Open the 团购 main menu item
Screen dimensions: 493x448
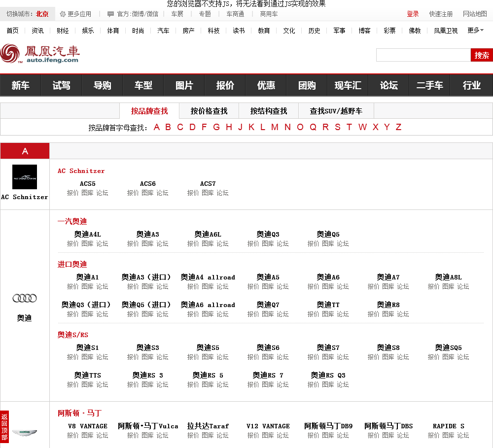(307, 85)
